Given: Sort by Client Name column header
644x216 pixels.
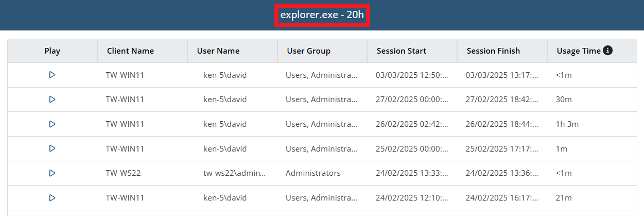Looking at the screenshot, I should tap(130, 51).
